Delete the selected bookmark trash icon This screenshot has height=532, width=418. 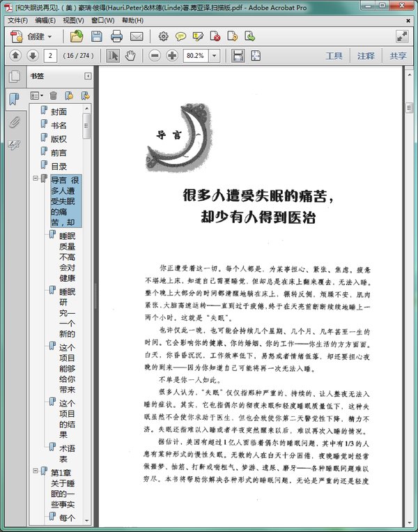pyautogui.click(x=53, y=96)
